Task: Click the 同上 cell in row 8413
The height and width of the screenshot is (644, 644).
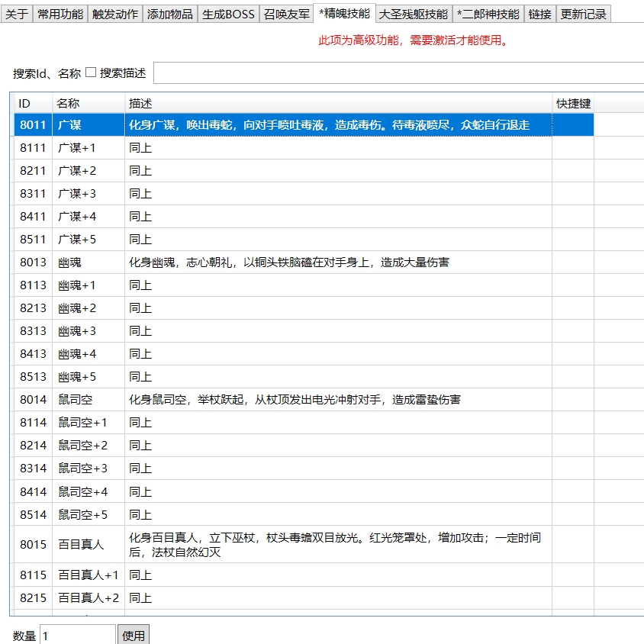Action: coord(339,354)
